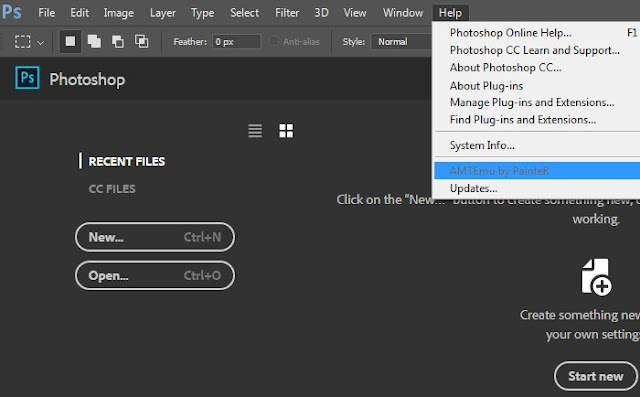640x397 pixels.
Task: Select the RECENT FILES tab
Action: click(x=127, y=162)
